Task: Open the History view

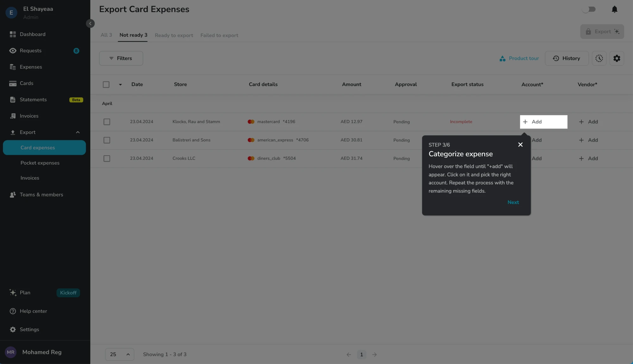Action: 567,59
